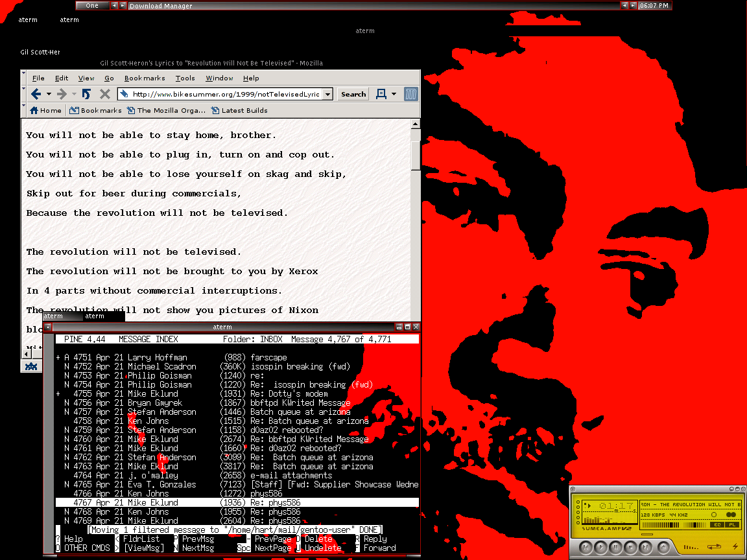
Task: Skip to next track in Sumea Amp
Action: tap(645, 547)
